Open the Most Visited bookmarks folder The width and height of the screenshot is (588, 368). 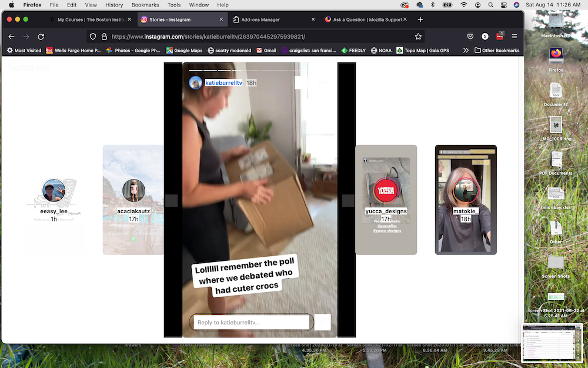[24, 50]
